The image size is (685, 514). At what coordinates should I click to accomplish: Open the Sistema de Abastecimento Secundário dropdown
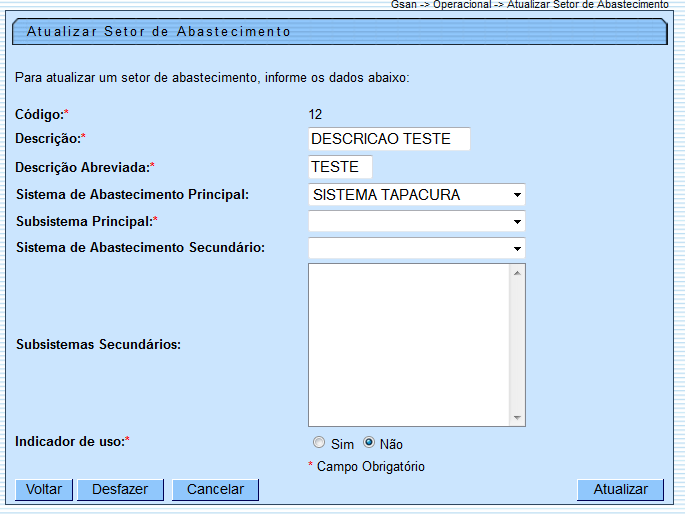416,247
